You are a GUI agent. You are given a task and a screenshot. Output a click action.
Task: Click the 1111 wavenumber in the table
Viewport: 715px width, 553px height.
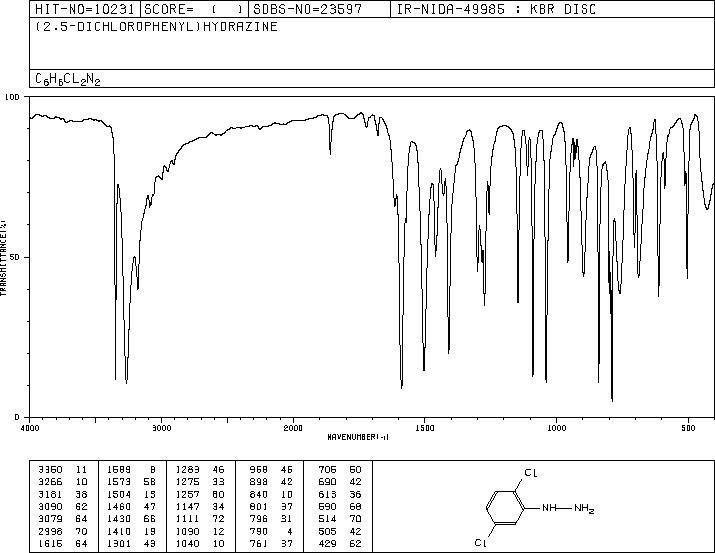point(187,519)
